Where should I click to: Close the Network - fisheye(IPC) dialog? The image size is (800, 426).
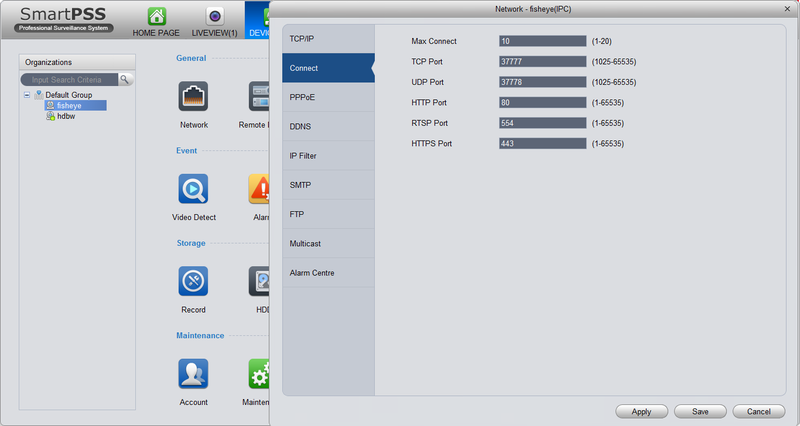click(787, 9)
